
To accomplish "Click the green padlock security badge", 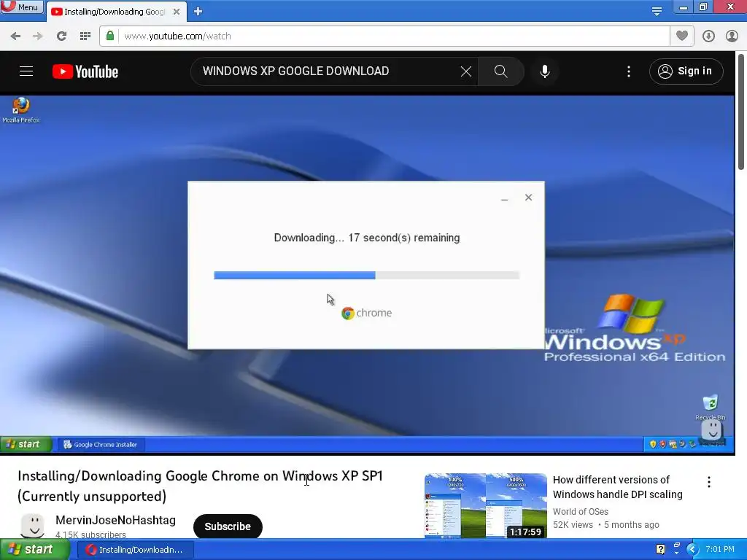I will [110, 36].
